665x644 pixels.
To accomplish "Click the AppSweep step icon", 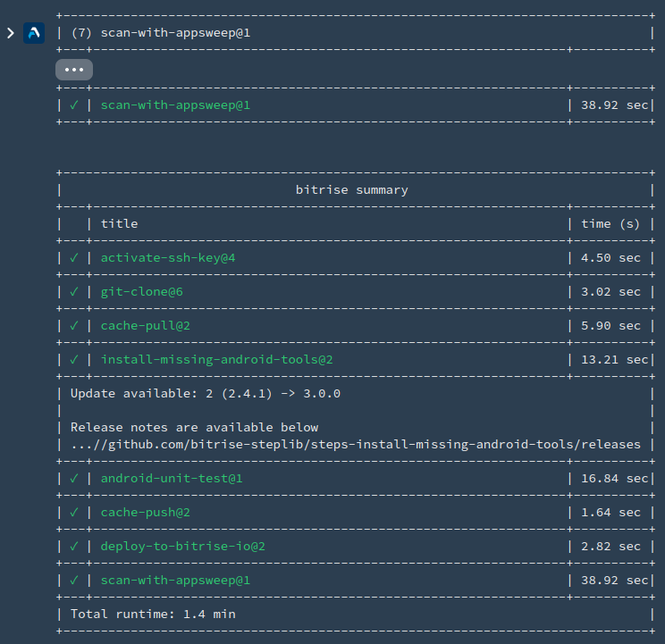I will coord(34,33).
